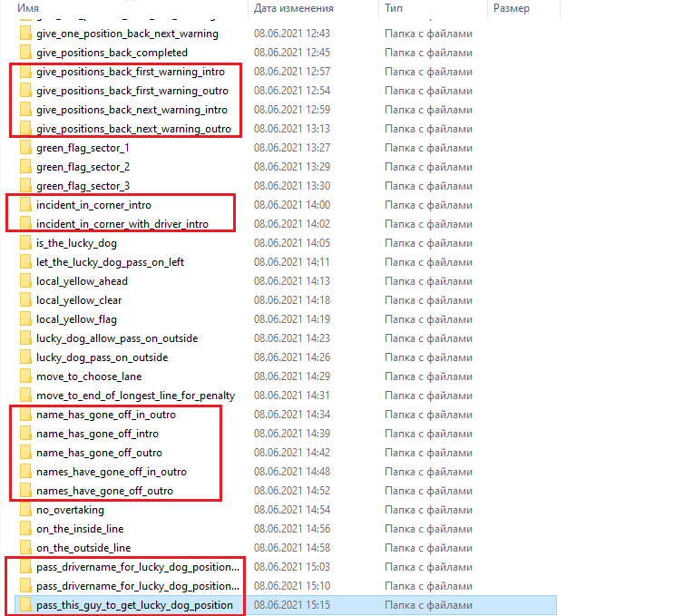Select the names_have_gone_off_outro folder
The height and width of the screenshot is (616, 693).
[x=104, y=491]
